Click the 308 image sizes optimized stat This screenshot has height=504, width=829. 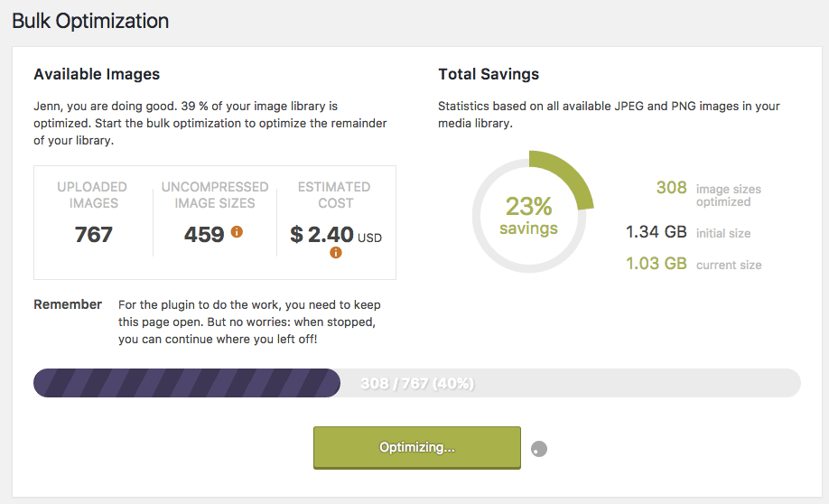672,187
